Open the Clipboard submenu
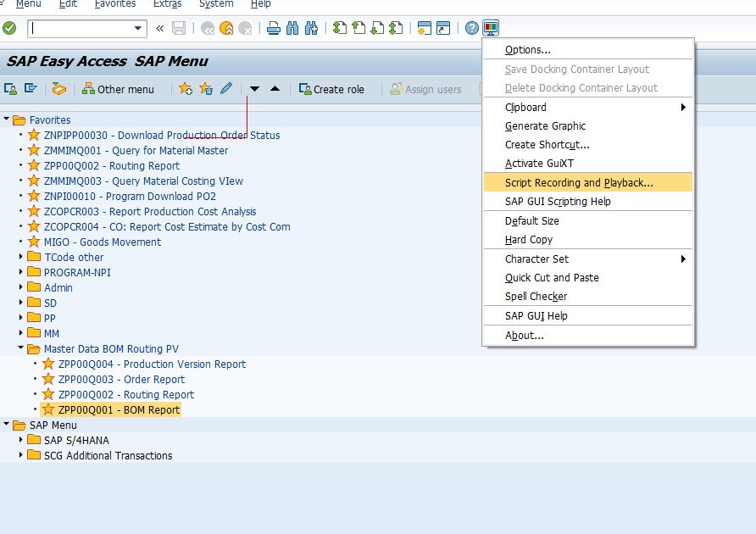The image size is (756, 534). 587,107
